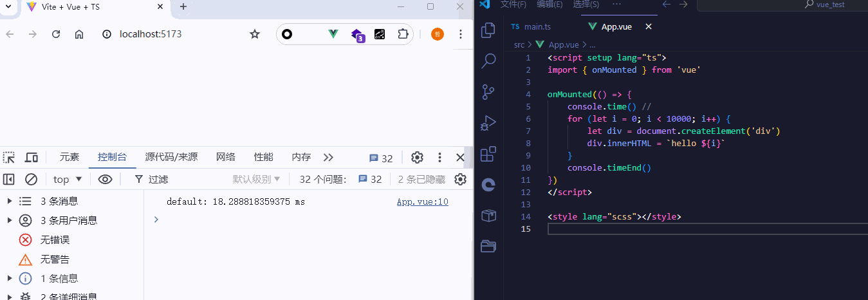Image resolution: width=868 pixels, height=300 pixels.
Task: Open the package box icon in activity bar
Action: click(488, 215)
